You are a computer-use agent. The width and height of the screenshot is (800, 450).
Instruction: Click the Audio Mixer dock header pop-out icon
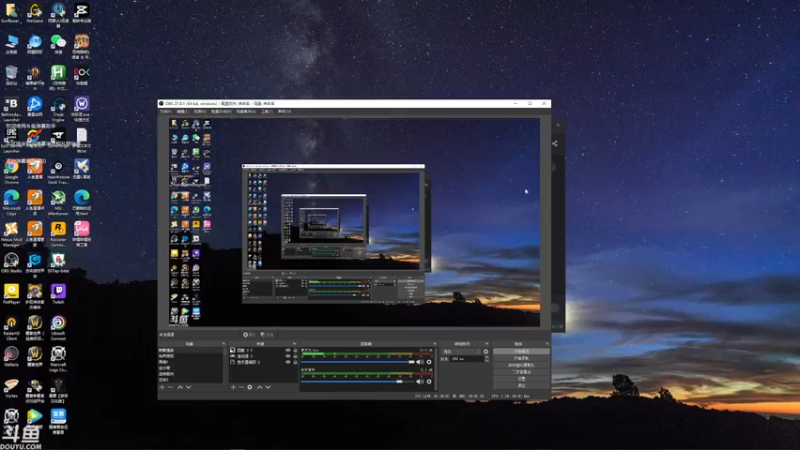tap(435, 344)
